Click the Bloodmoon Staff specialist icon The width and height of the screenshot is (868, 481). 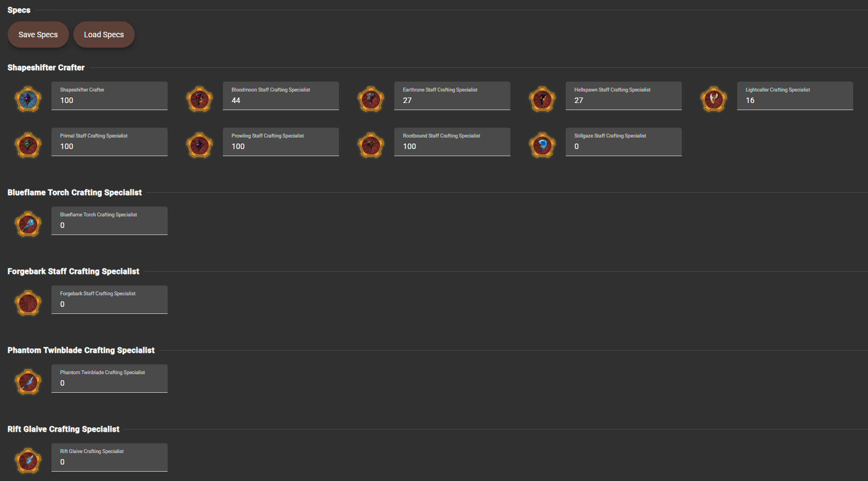[x=199, y=99]
